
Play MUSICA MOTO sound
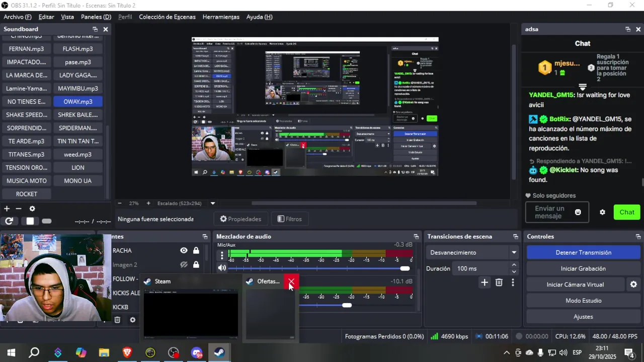tap(27, 180)
